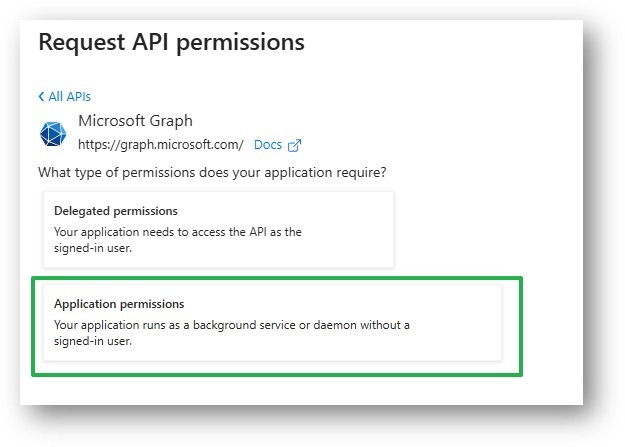The image size is (625, 447).
Task: Select the Delegated permissions card
Action: pyautogui.click(x=218, y=229)
